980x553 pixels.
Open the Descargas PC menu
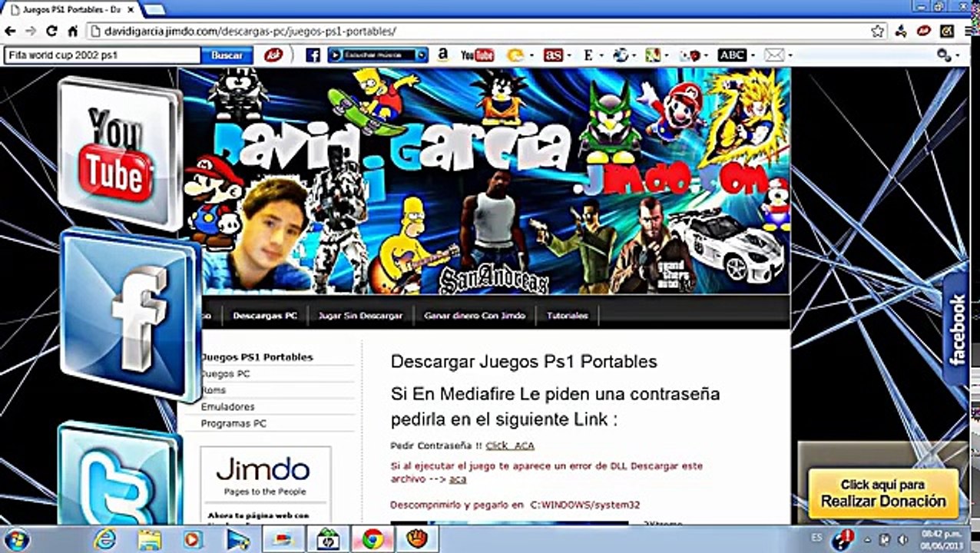click(x=265, y=316)
